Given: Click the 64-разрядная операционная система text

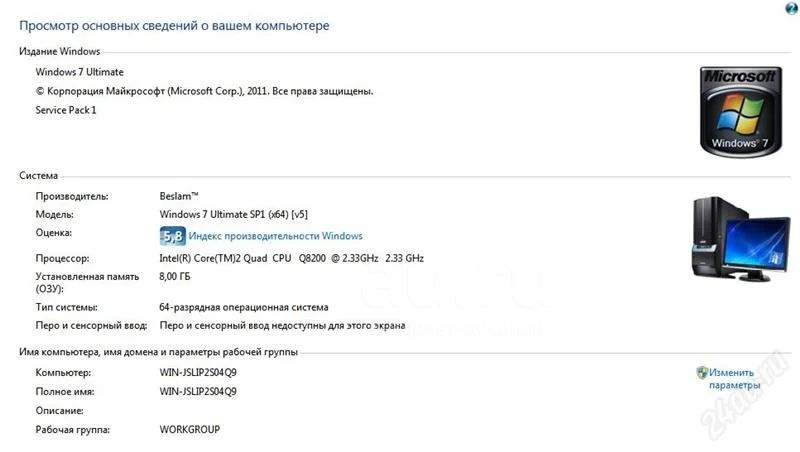Looking at the screenshot, I should tap(244, 308).
